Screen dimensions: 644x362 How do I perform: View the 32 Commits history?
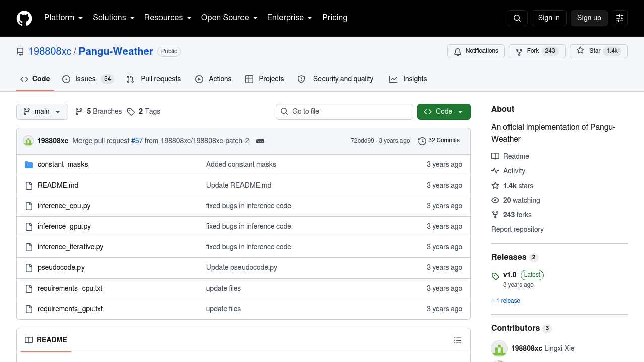[439, 141]
